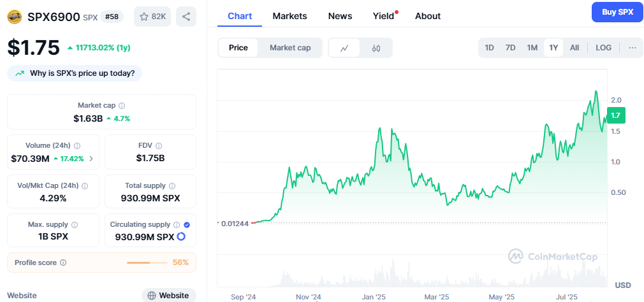Toggle LOG scale on chart
This screenshot has height=302, width=644.
click(603, 48)
